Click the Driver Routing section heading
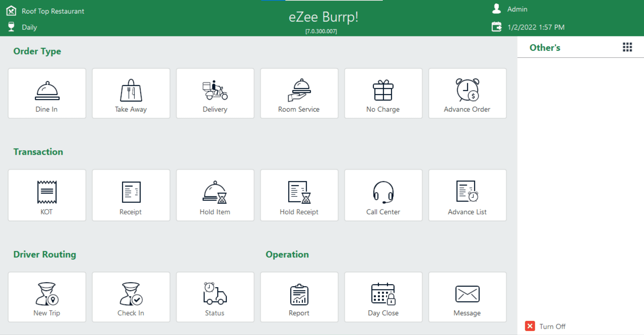Image resolution: width=644 pixels, height=335 pixels. coord(45,255)
